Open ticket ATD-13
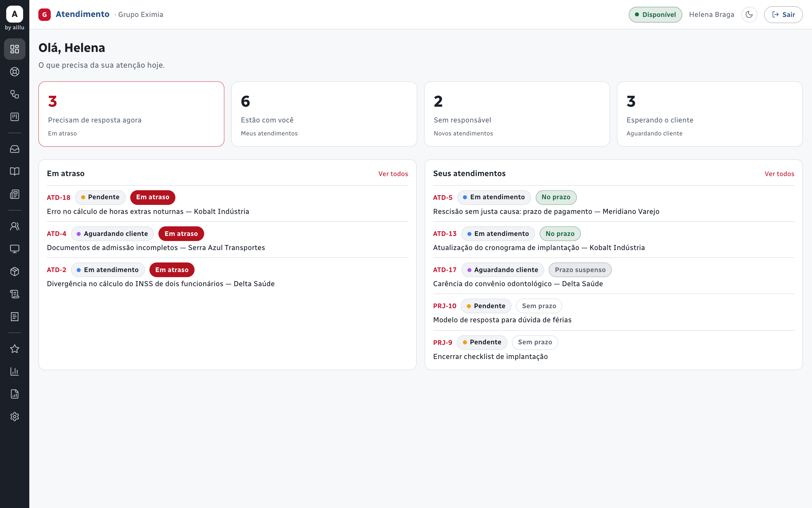The image size is (812, 508). point(445,233)
